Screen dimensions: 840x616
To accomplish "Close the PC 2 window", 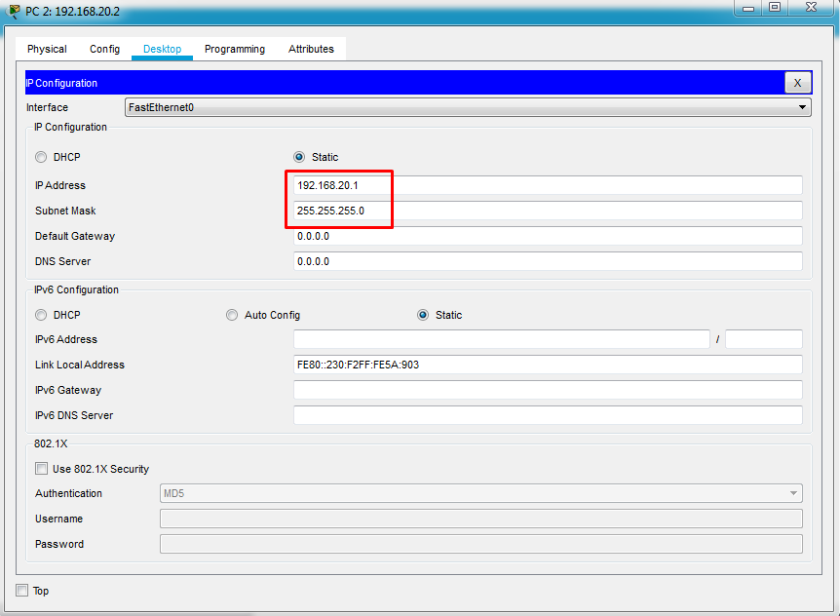I will (811, 8).
